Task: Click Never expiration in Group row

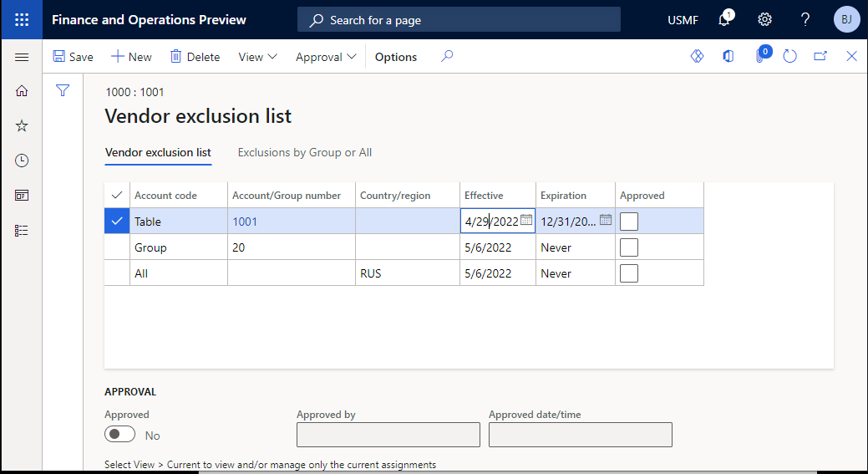Action: 575,247
